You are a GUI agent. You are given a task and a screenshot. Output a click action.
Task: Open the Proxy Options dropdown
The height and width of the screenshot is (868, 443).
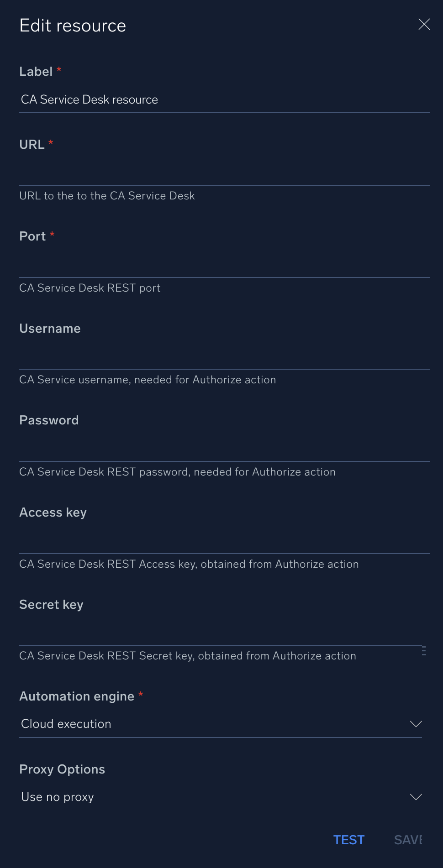pos(221,797)
